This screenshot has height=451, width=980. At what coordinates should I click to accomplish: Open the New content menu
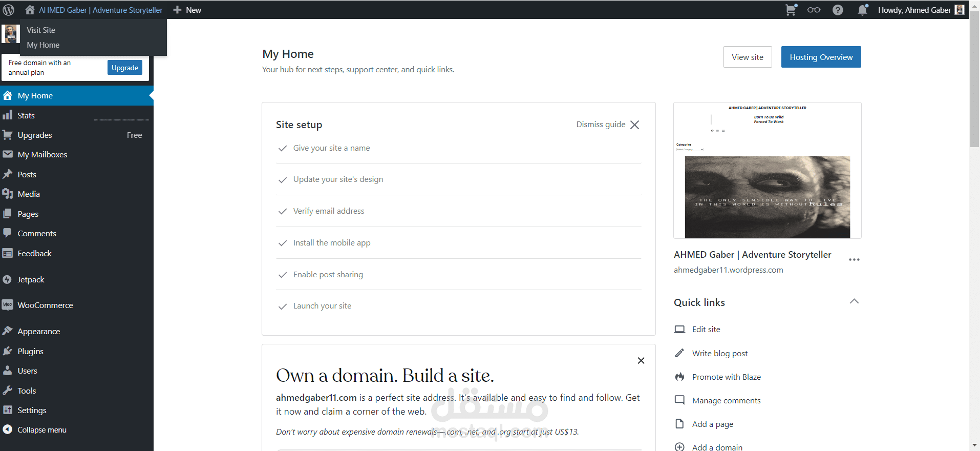pos(187,10)
